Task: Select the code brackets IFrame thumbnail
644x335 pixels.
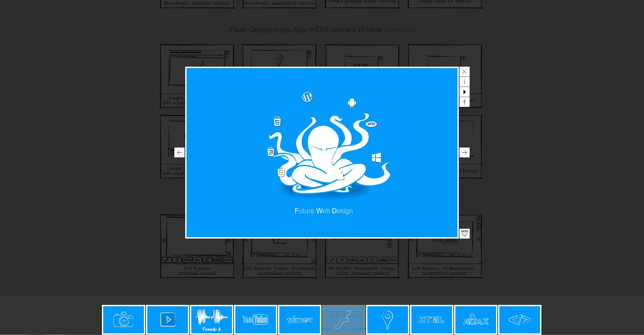Action: coord(520,320)
